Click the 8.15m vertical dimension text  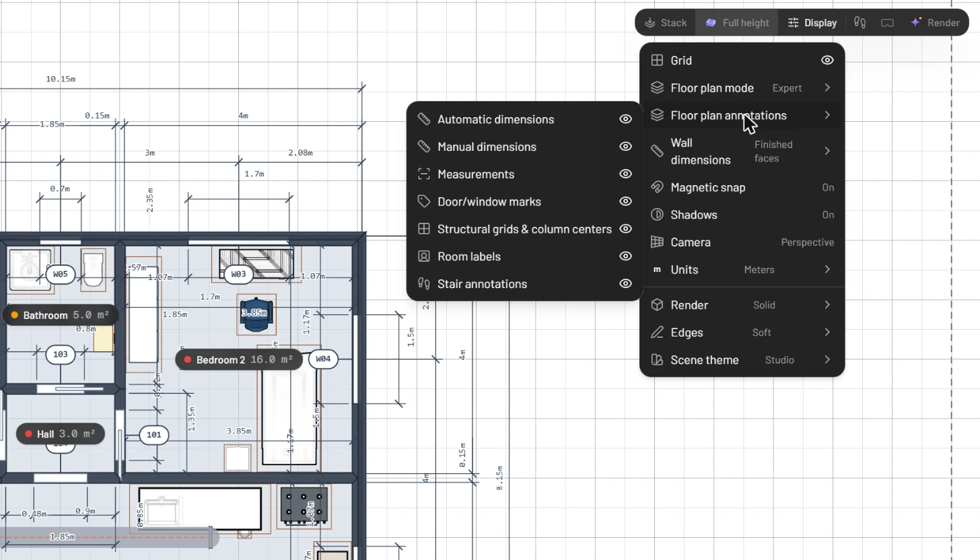pyautogui.click(x=500, y=477)
